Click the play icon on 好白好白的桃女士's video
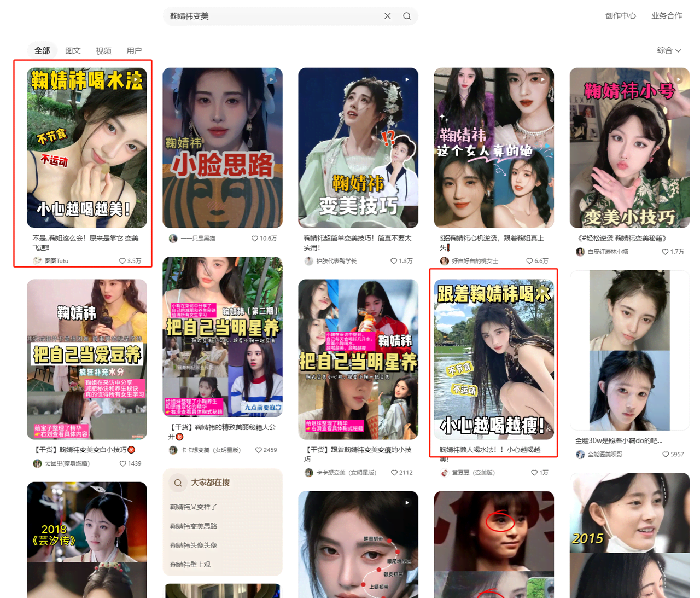This screenshot has height=598, width=700. click(542, 78)
